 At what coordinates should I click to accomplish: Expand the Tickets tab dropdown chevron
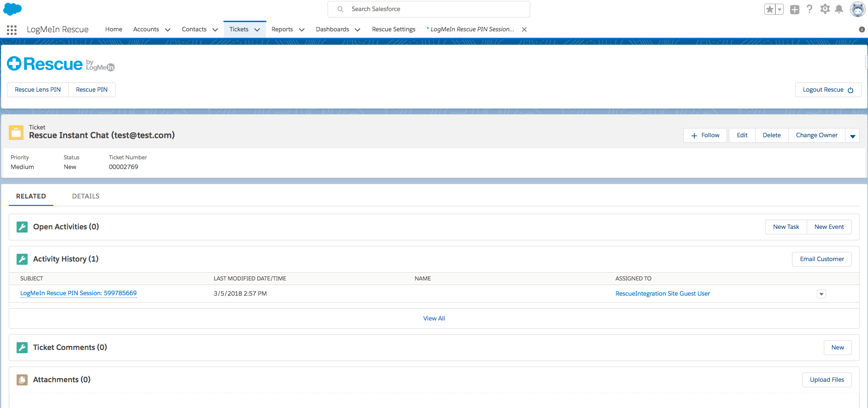pyautogui.click(x=257, y=29)
